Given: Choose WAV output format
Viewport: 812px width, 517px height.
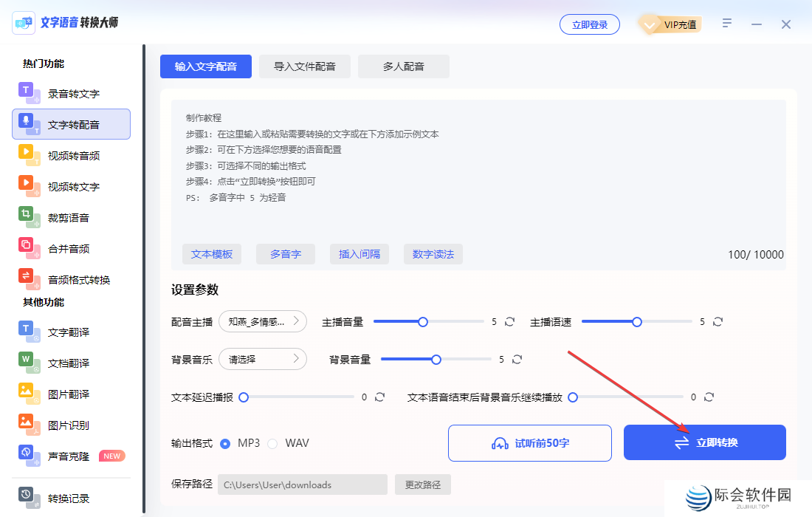Looking at the screenshot, I should click(273, 442).
